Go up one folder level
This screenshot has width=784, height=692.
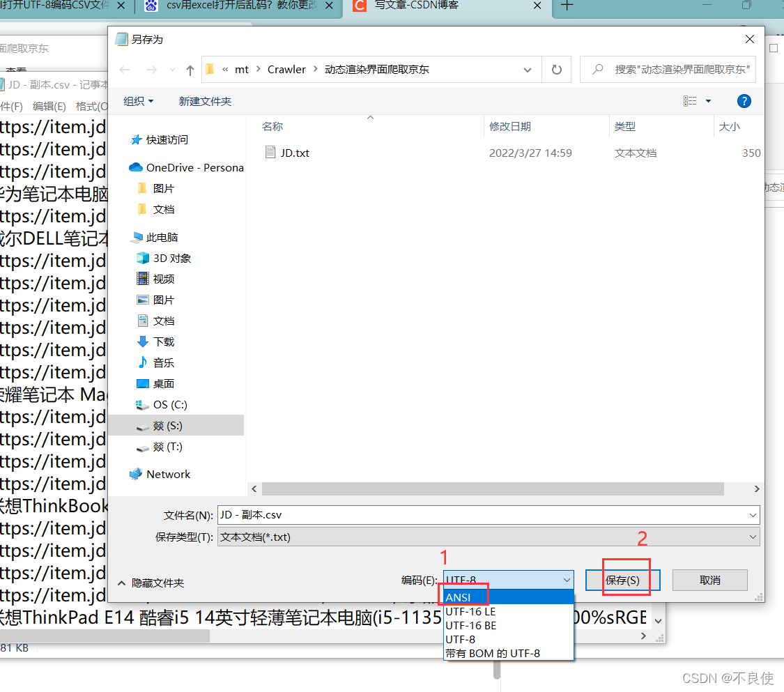coord(190,70)
